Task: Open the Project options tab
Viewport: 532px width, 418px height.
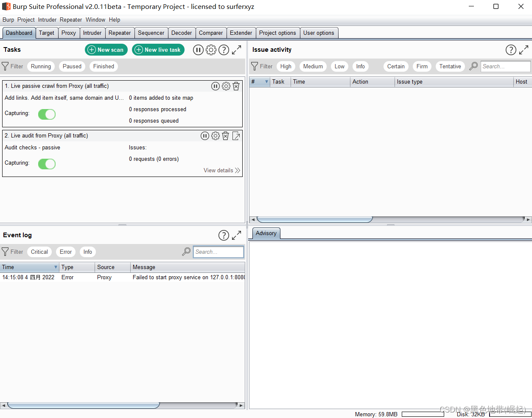Action: (277, 33)
